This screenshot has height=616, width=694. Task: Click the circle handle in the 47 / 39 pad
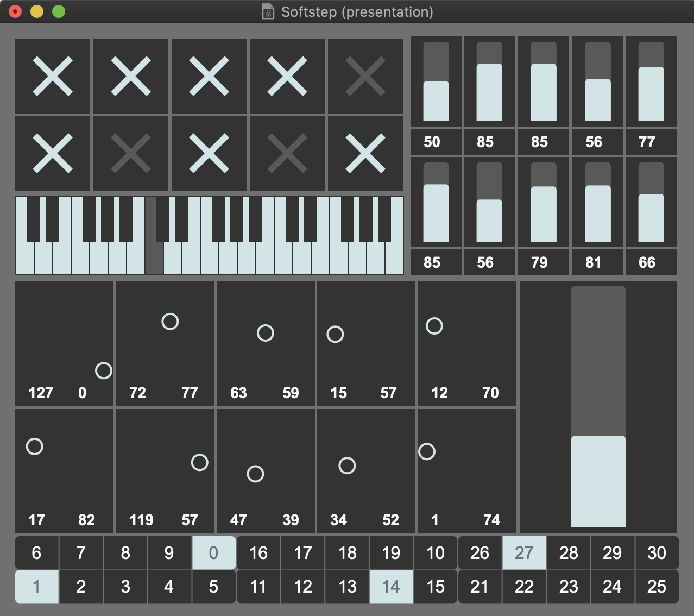255,474
